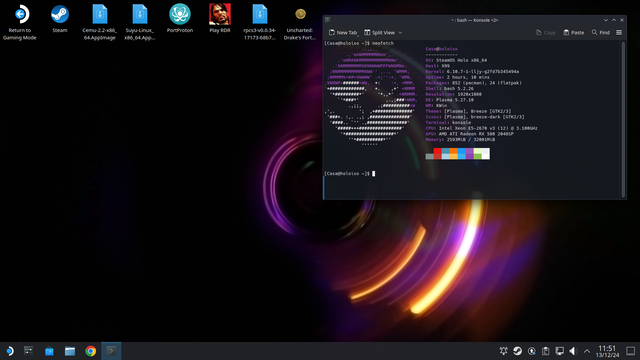Image resolution: width=640 pixels, height=360 pixels.
Task: Open Return to Gaming Mode desktop shortcut
Action: pos(20,22)
